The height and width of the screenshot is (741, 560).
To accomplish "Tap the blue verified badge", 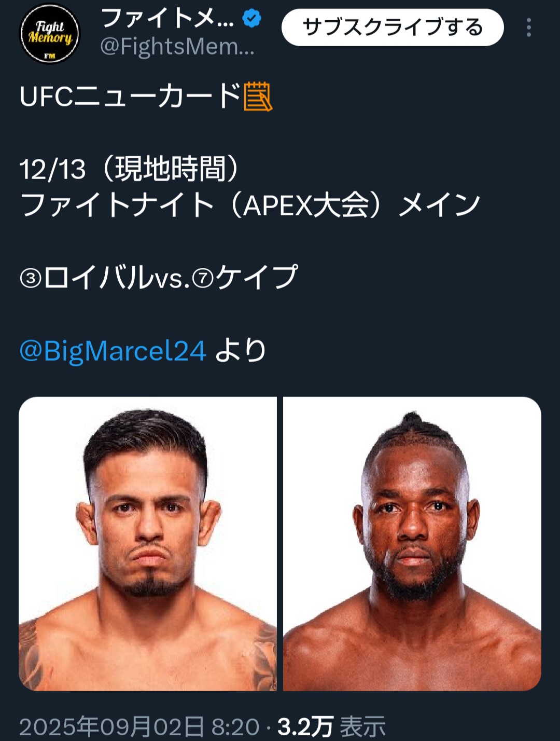I will coord(252,19).
